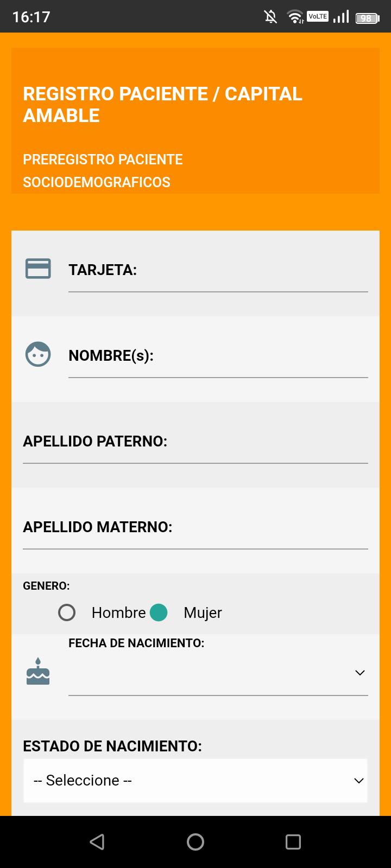Tap the face icon next to NOMBRE(s)

(38, 354)
